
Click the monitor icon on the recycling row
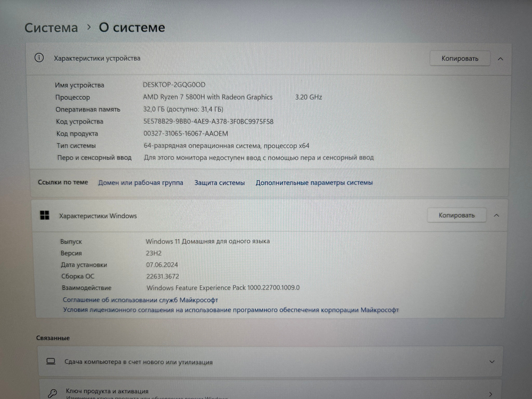[x=51, y=361]
